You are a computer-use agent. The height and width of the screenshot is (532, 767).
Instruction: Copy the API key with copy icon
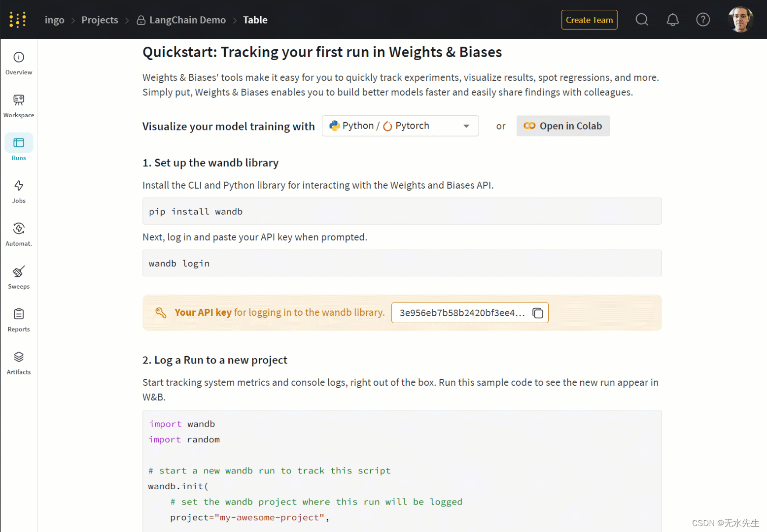click(538, 313)
